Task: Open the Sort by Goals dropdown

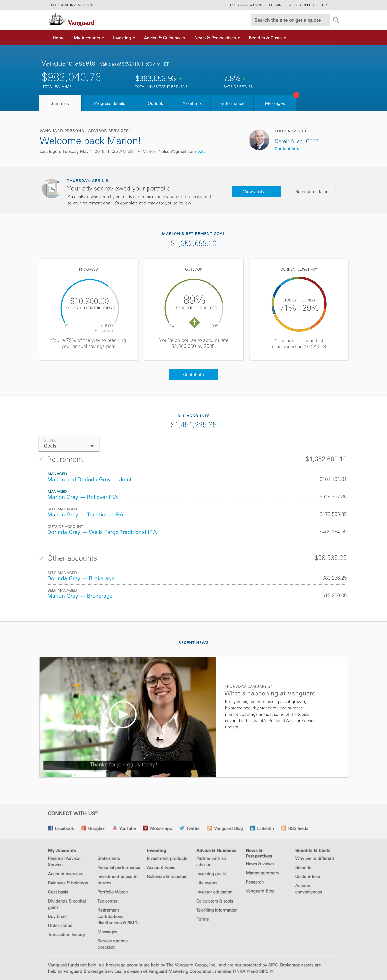Action: tap(69, 444)
